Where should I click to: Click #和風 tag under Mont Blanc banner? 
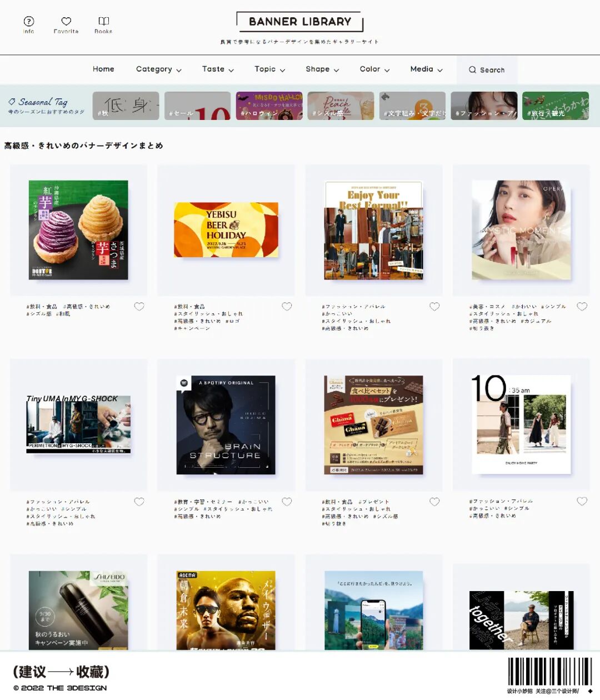click(x=64, y=314)
